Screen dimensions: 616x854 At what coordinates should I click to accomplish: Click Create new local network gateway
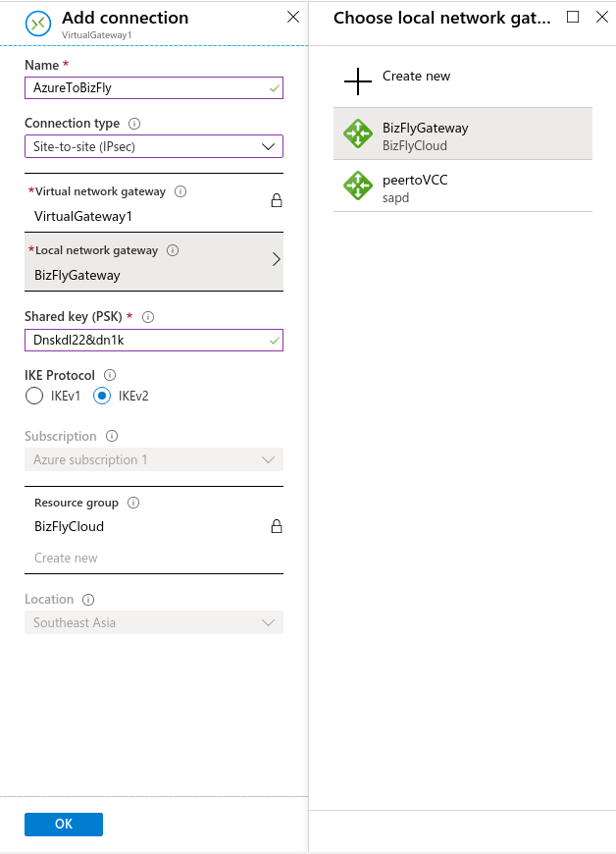click(x=398, y=81)
